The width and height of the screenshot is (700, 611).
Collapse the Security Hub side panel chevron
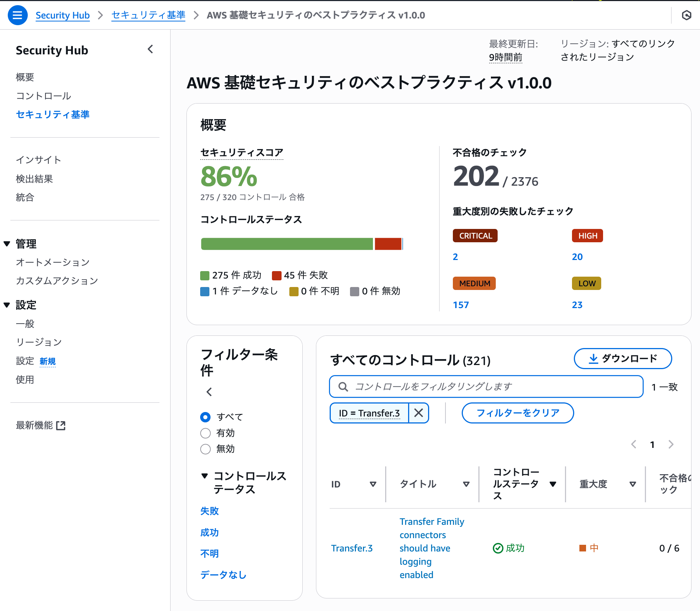coord(150,49)
